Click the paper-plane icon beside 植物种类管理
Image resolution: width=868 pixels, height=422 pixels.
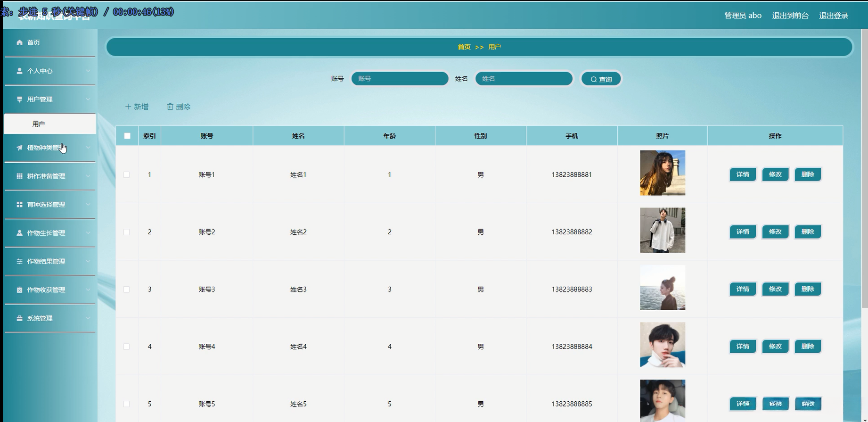pyautogui.click(x=19, y=148)
